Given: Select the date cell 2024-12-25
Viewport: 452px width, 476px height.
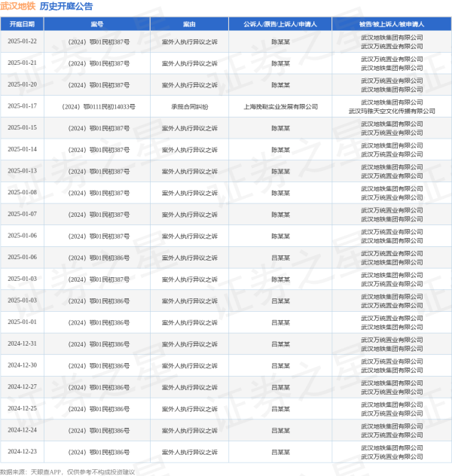Looking at the screenshot, I should coord(22,408).
